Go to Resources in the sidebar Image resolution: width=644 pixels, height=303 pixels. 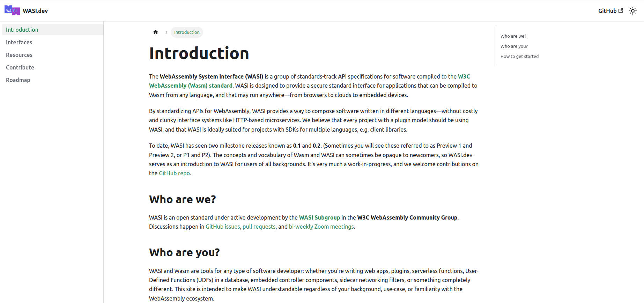pos(19,55)
